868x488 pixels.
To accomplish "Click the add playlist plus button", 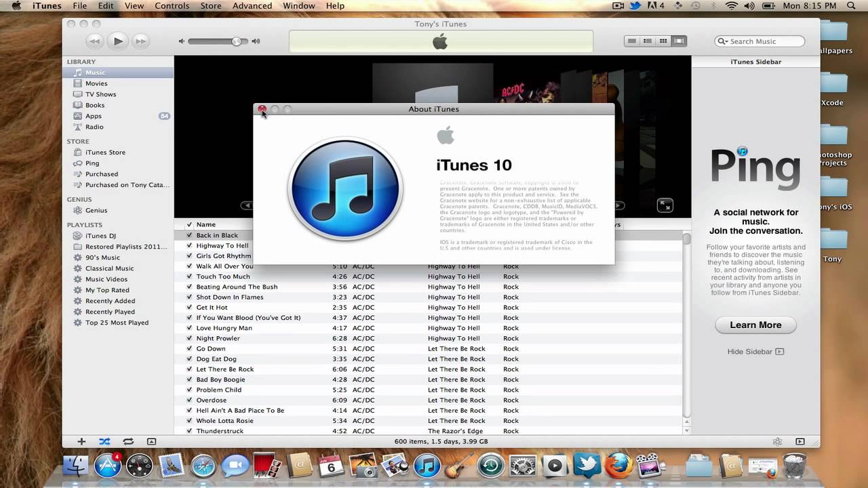I will (81, 441).
